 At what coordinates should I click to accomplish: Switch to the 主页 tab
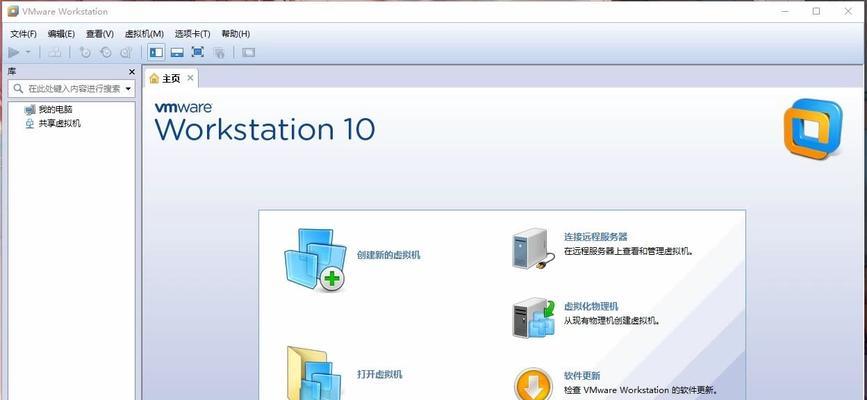[171, 79]
